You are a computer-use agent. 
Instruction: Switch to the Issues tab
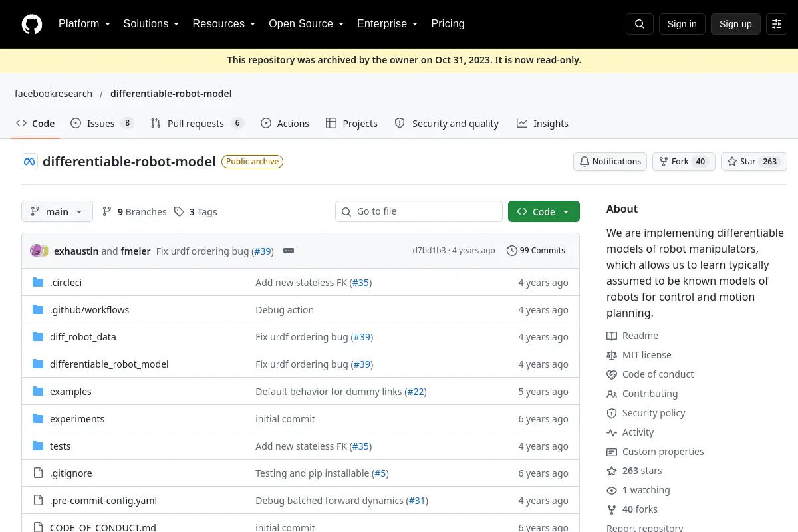click(x=102, y=124)
